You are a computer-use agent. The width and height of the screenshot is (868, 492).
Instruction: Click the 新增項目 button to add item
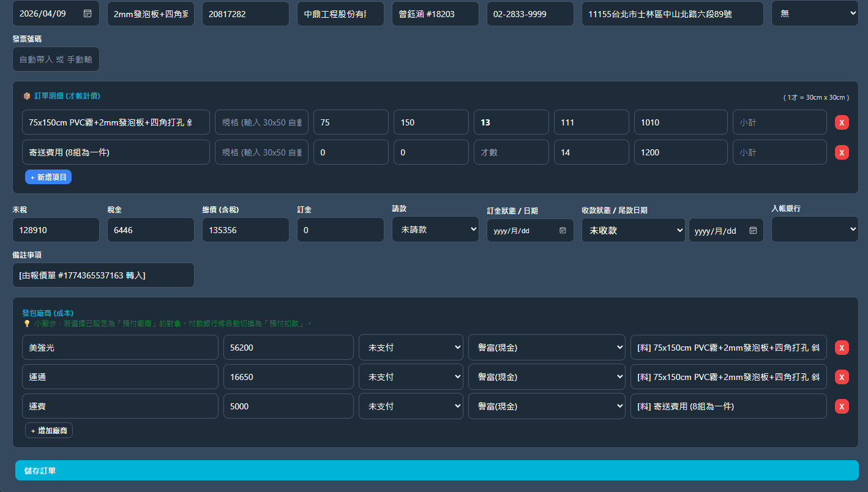(x=48, y=176)
